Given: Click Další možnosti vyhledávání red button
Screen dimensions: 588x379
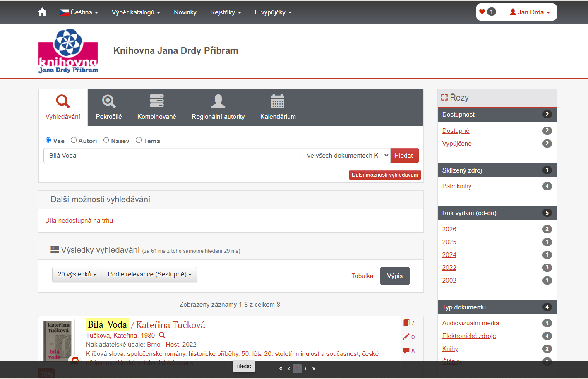Looking at the screenshot, I should click(x=385, y=175).
